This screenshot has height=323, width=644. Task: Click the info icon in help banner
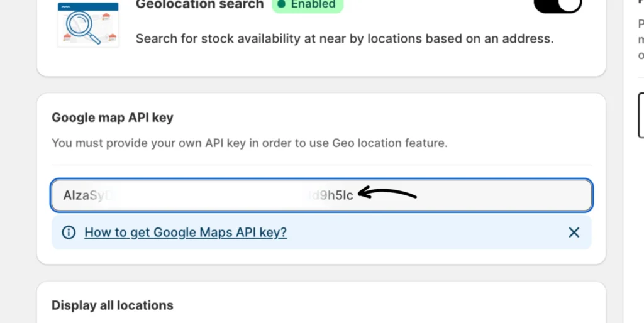(x=69, y=233)
